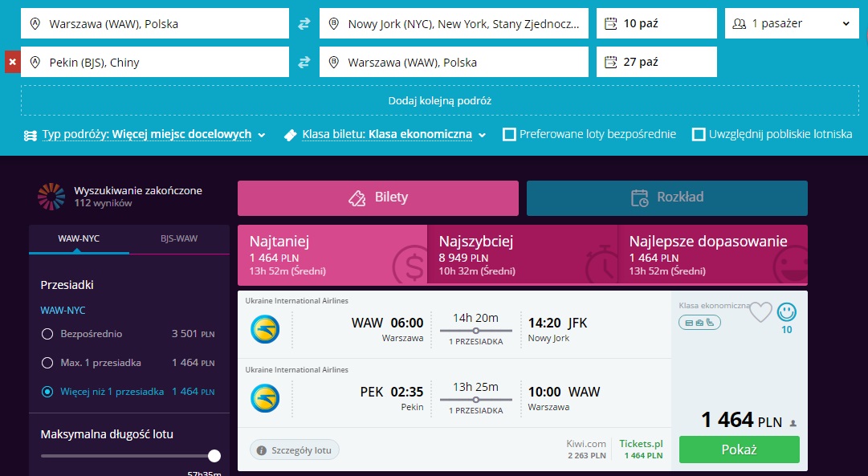The height and width of the screenshot is (476, 868).
Task: Click the search progress spinner icon
Action: click(x=51, y=197)
